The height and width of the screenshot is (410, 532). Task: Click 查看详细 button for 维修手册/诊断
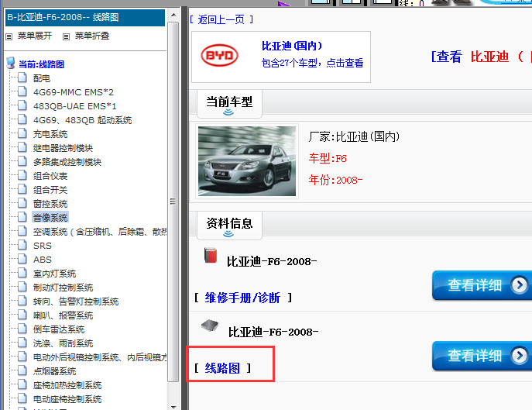482,285
